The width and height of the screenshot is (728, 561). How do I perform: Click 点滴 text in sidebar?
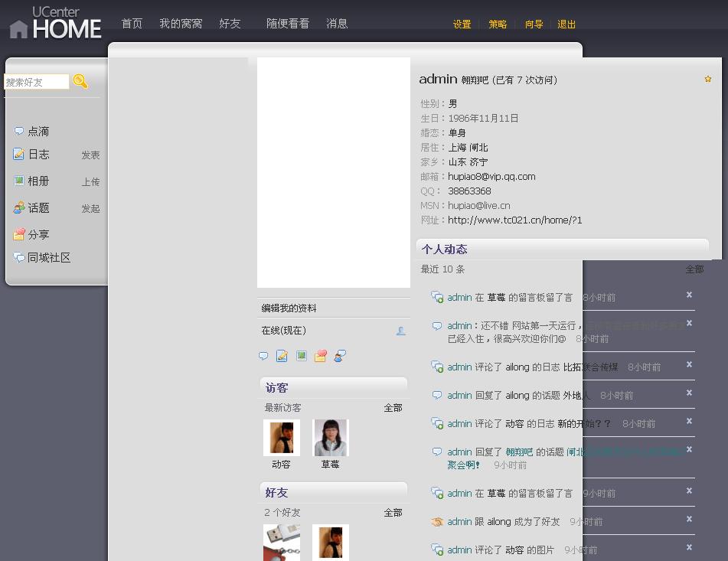click(38, 132)
